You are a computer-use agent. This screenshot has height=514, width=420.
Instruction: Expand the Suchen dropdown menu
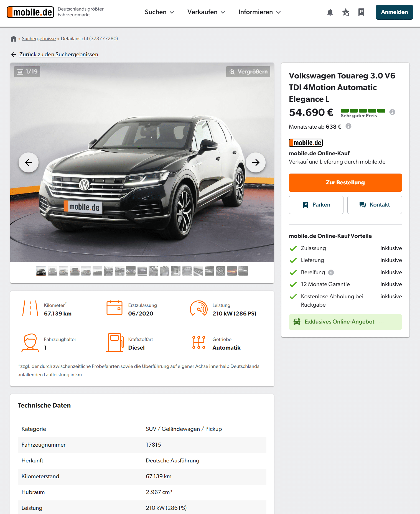pos(159,12)
